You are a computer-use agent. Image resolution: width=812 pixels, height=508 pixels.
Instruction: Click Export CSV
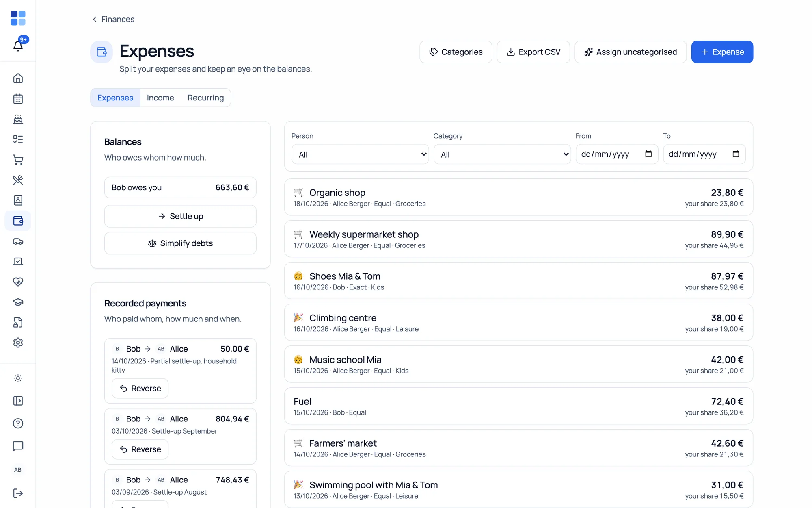(x=533, y=52)
